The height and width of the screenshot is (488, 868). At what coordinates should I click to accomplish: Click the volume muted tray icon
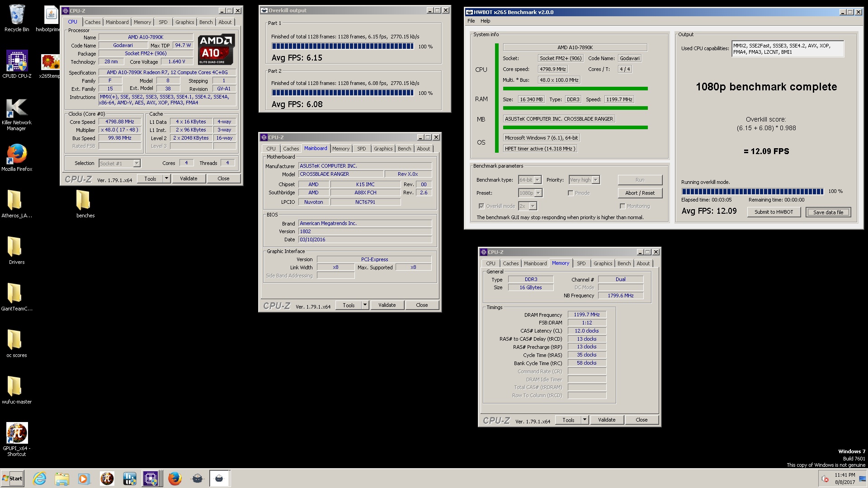tap(825, 479)
